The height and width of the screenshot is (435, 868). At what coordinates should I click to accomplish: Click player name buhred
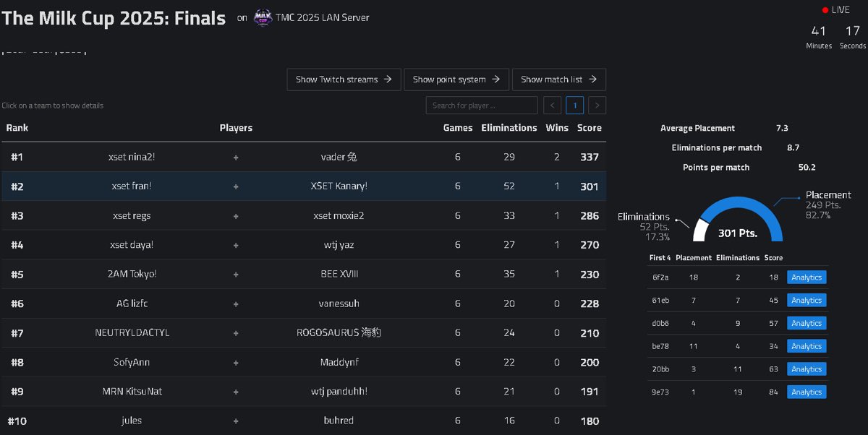coord(339,421)
